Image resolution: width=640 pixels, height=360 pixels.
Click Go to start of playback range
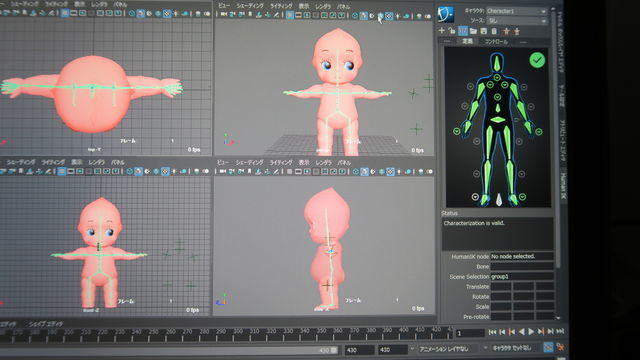[492, 332]
